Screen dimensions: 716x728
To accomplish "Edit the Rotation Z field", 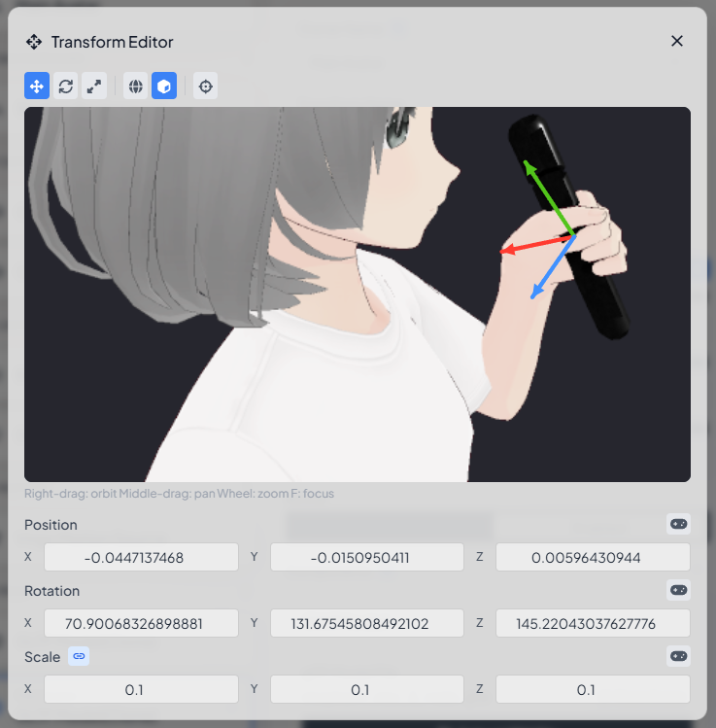I will point(593,623).
